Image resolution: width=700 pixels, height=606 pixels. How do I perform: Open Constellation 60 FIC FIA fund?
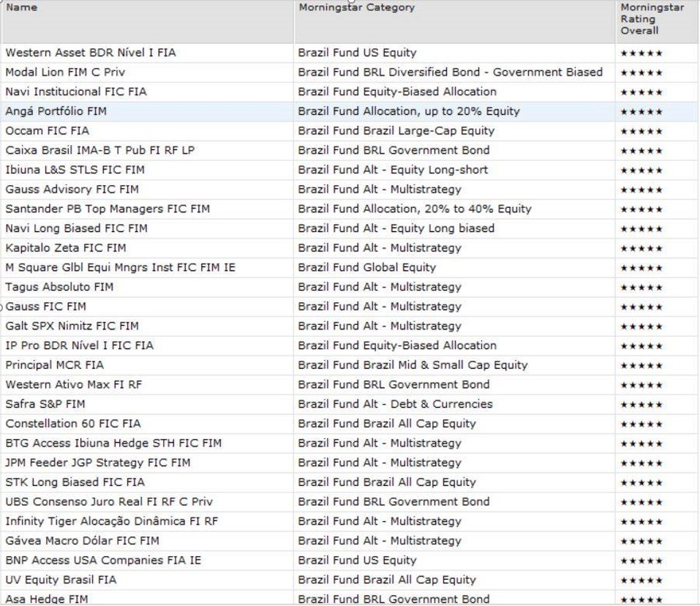[73, 424]
